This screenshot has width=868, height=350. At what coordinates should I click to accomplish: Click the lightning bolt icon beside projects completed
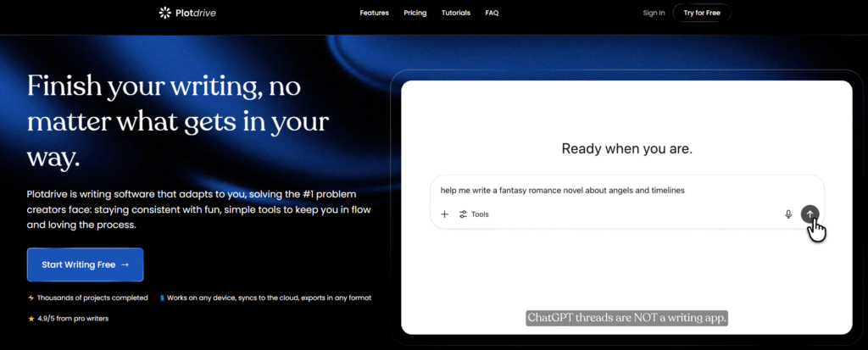point(31,298)
